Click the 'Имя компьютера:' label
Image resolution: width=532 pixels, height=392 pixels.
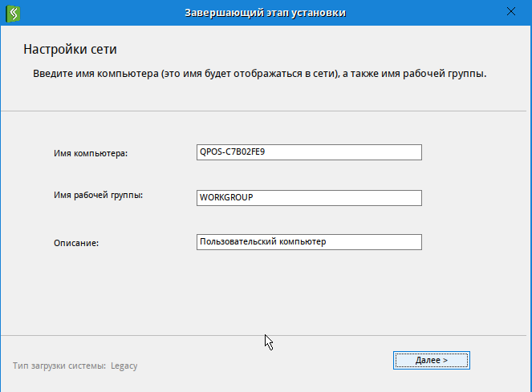91,153
